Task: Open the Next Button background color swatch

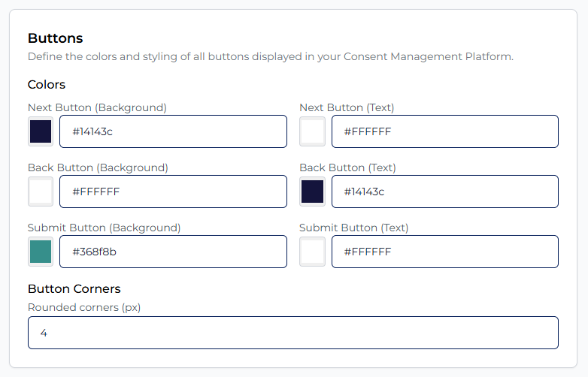Action: click(x=41, y=131)
